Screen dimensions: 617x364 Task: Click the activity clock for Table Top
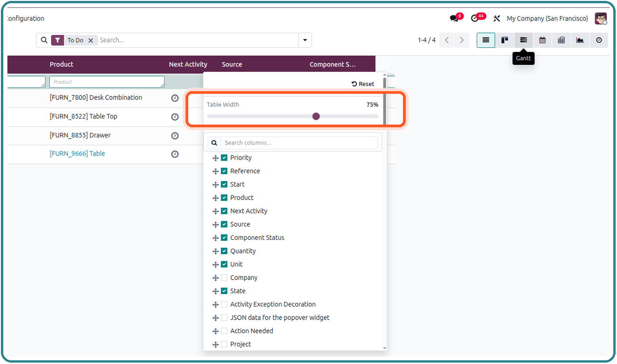coord(175,117)
